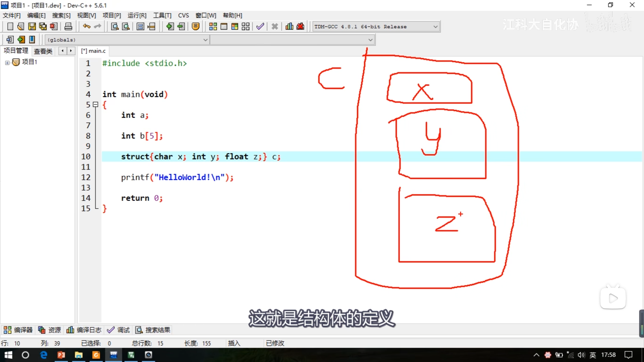Viewport: 644px width, 362px height.
Task: Open the 编译日志 bottom panel tab
Action: click(84, 330)
